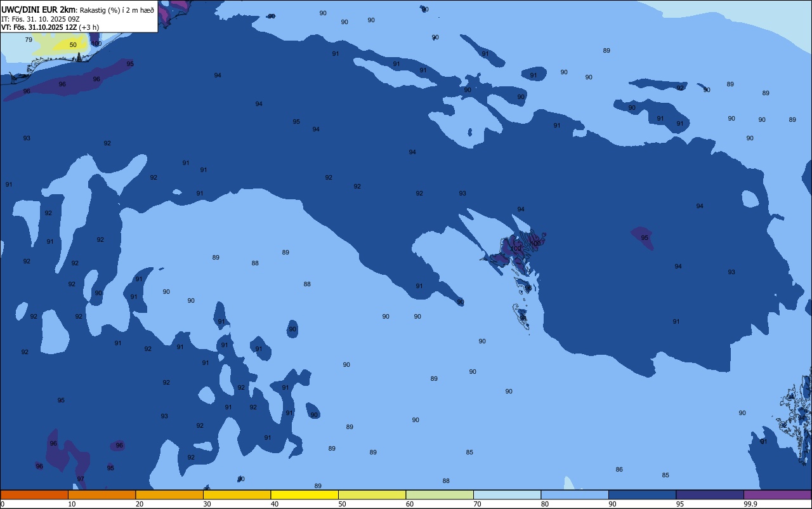
Task: Click the palest blue 70–80 legend swatch
Action: [x=507, y=494]
